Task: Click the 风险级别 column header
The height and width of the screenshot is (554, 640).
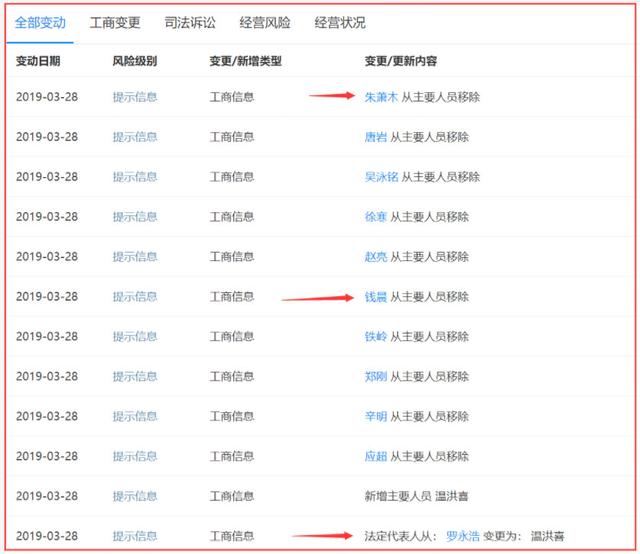Action: point(134,61)
